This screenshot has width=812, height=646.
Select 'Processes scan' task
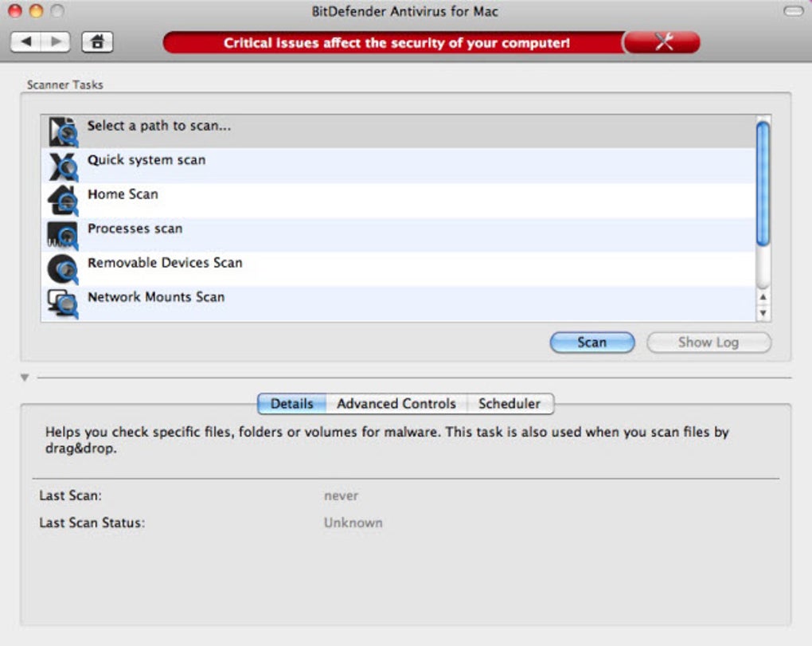coord(398,235)
